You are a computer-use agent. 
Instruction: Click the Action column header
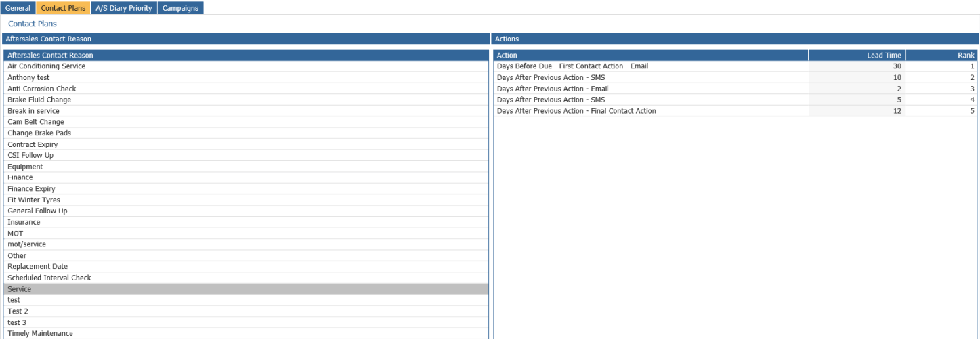tap(651, 55)
